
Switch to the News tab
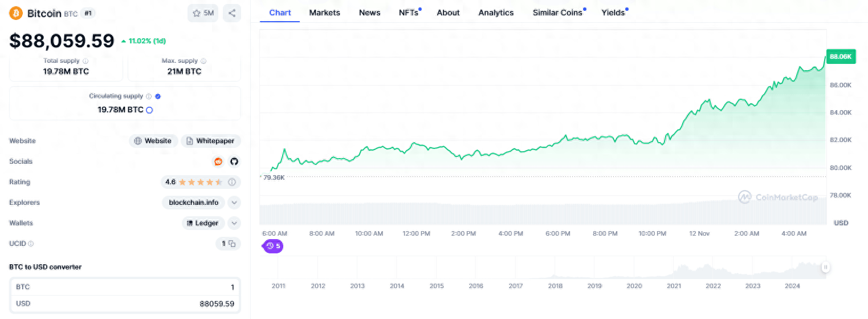[x=369, y=13]
